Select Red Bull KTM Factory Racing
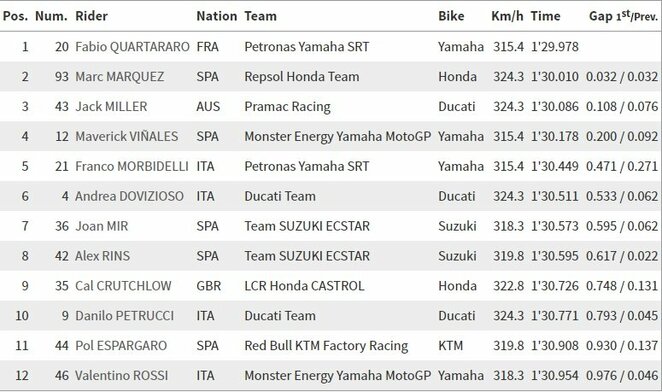662x392 pixels. click(326, 346)
